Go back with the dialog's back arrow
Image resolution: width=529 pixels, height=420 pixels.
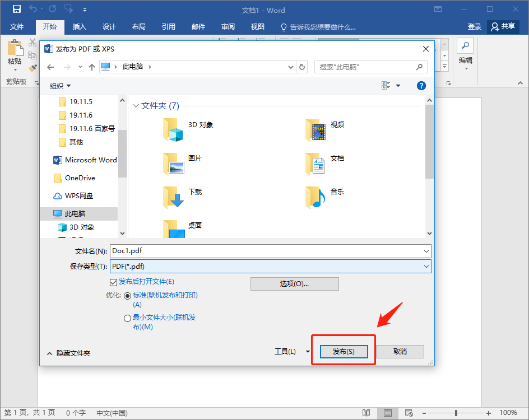click(x=50, y=67)
